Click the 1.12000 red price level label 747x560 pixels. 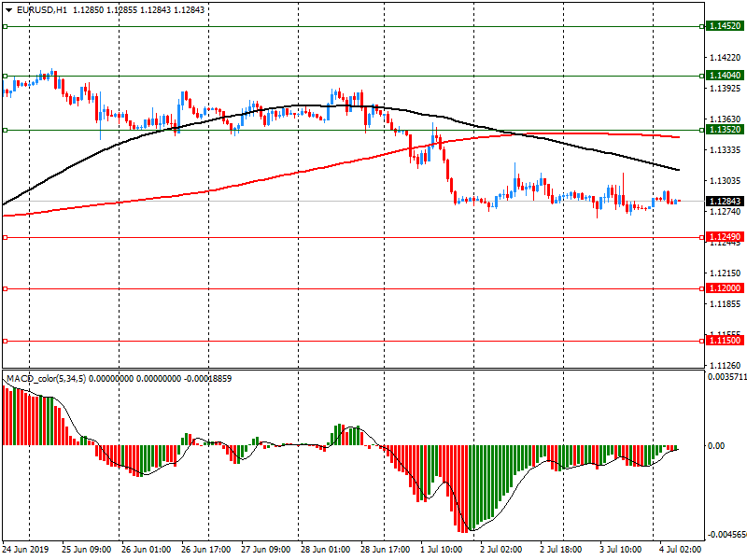(725, 288)
